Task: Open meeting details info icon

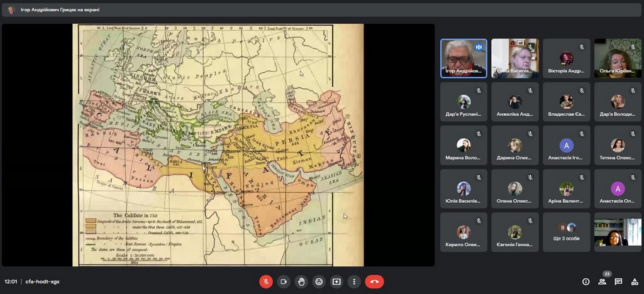Action: tap(586, 282)
